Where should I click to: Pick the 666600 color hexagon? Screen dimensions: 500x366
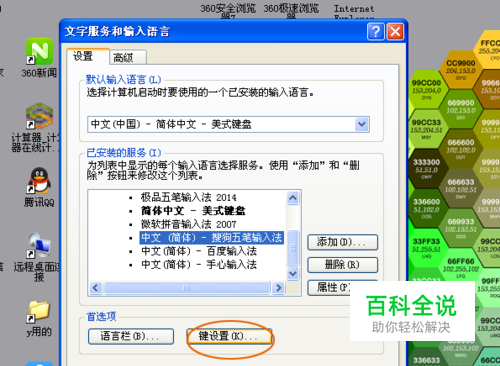coord(461,148)
